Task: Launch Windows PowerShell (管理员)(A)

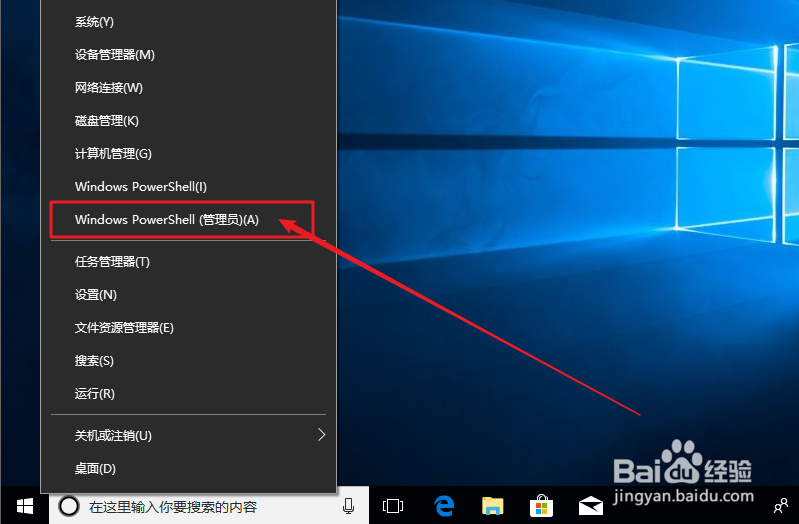Action: pyautogui.click(x=189, y=220)
